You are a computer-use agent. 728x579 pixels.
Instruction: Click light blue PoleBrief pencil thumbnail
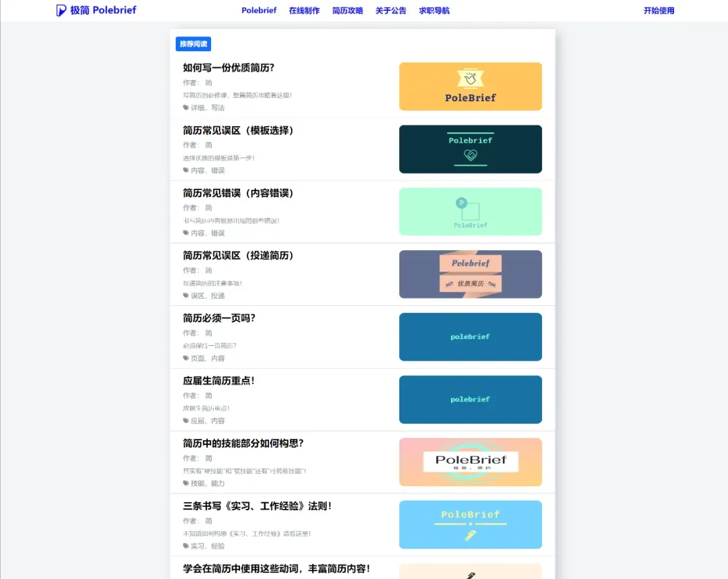pos(471,524)
